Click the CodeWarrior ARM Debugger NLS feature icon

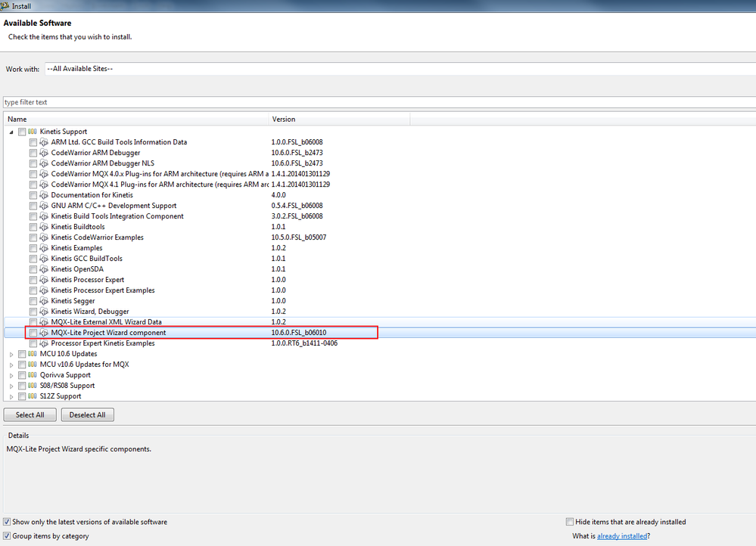pos(44,163)
